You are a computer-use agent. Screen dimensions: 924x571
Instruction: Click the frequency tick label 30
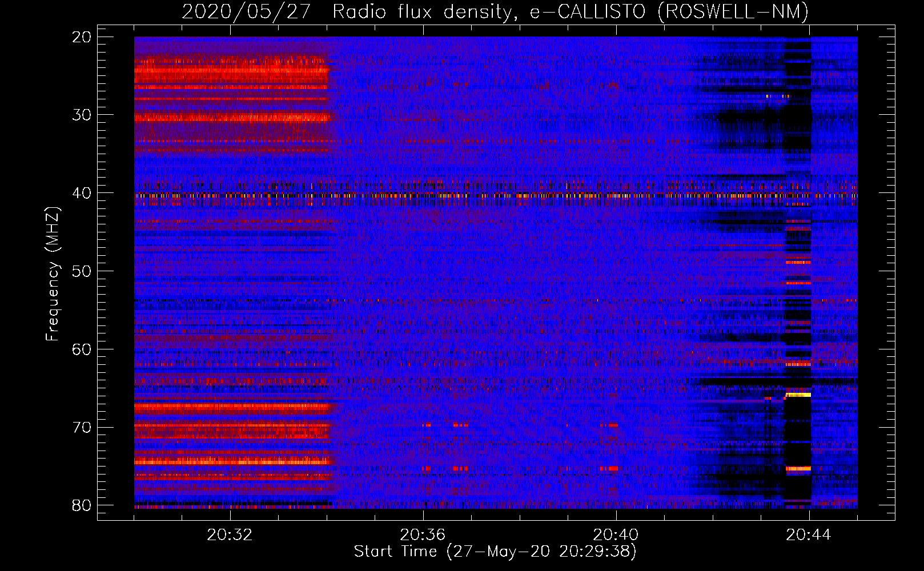tap(82, 115)
